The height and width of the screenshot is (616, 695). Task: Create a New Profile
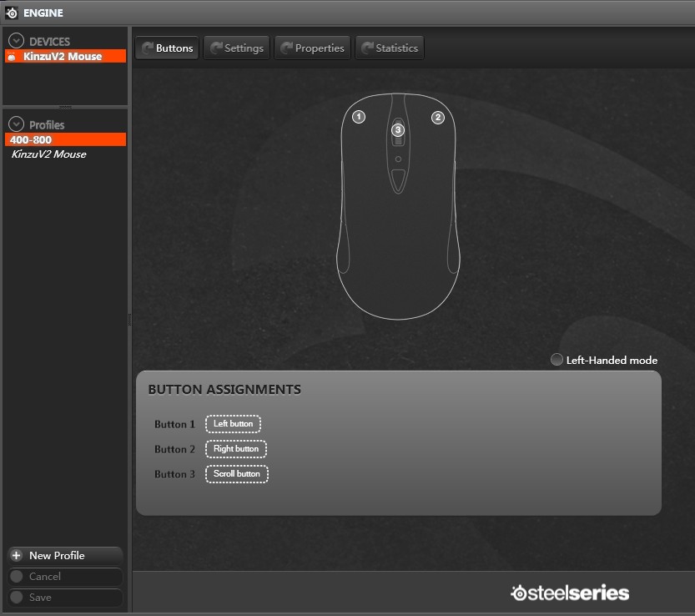click(65, 556)
